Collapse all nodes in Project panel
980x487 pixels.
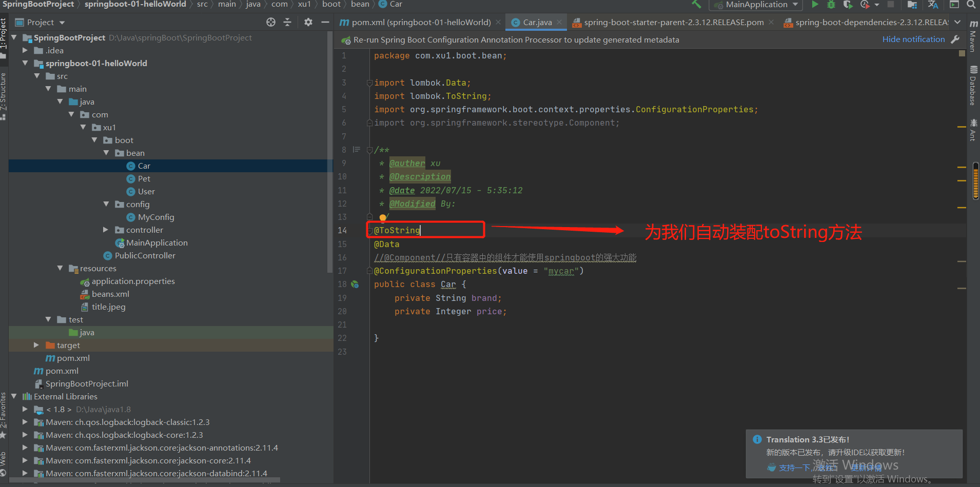click(x=287, y=22)
